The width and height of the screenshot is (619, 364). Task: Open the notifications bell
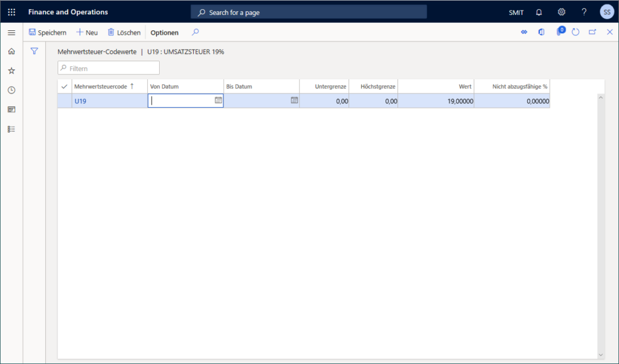click(x=538, y=12)
